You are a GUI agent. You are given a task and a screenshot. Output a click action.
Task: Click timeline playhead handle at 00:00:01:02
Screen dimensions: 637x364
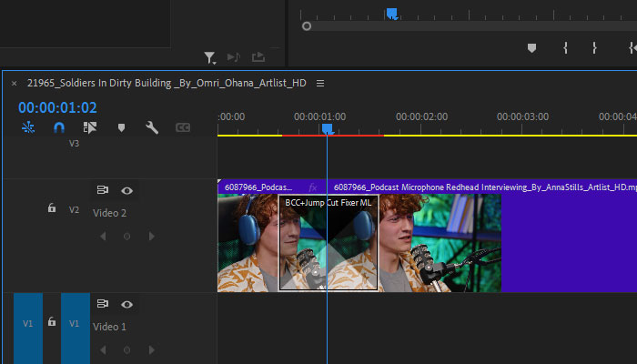click(x=328, y=129)
